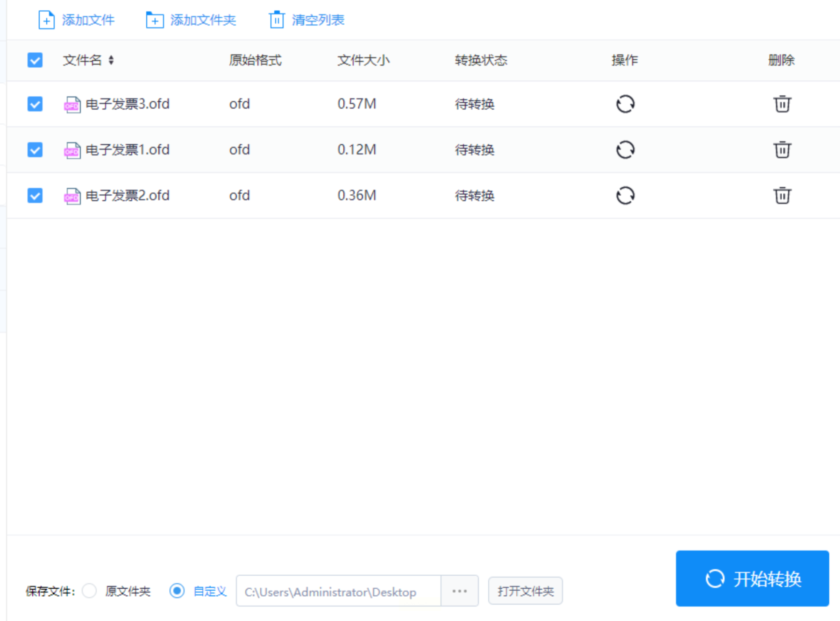Delete 电子发票3.ofd using its trash icon
This screenshot has width=840, height=621.
click(x=782, y=104)
